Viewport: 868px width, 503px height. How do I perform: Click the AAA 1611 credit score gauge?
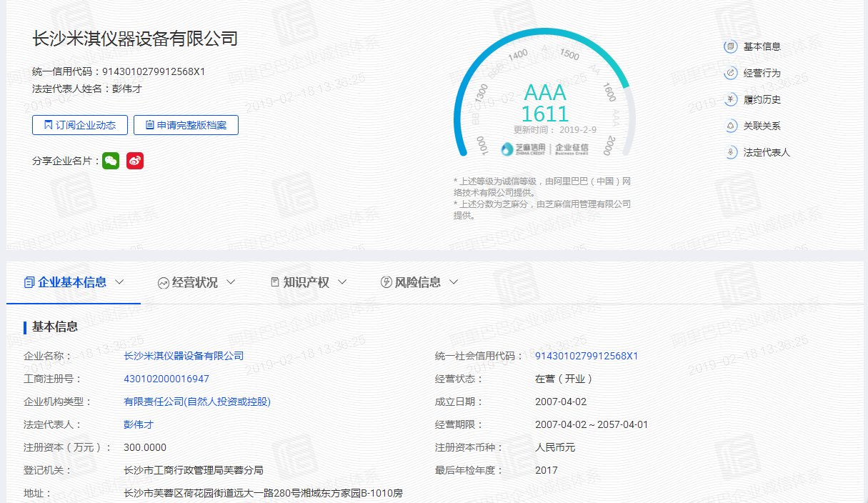544,103
